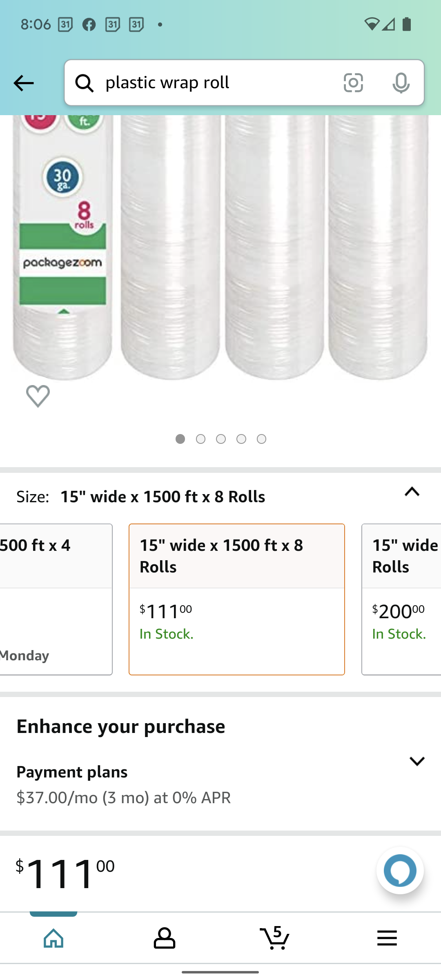Collapse the Size options section
The image size is (441, 980).
pyautogui.click(x=412, y=492)
